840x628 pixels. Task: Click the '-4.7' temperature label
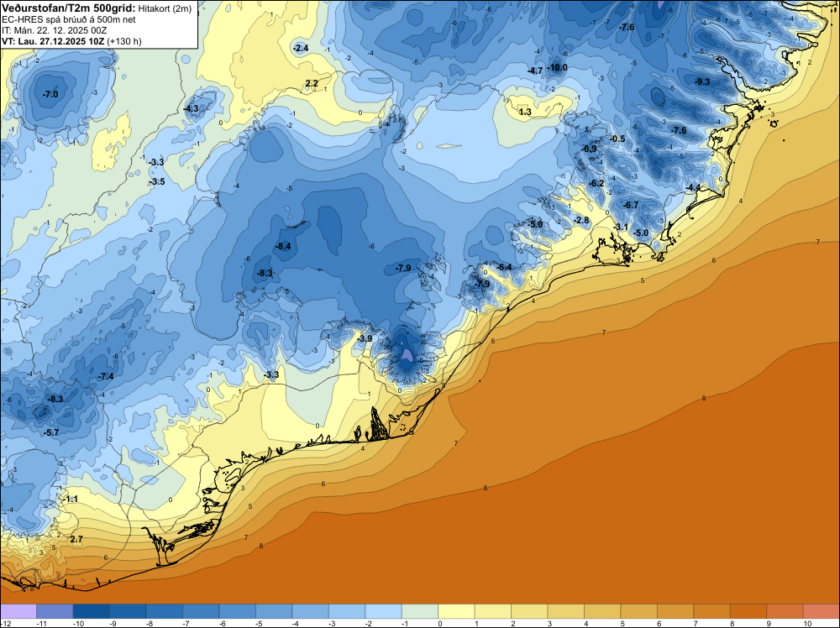[x=534, y=71]
